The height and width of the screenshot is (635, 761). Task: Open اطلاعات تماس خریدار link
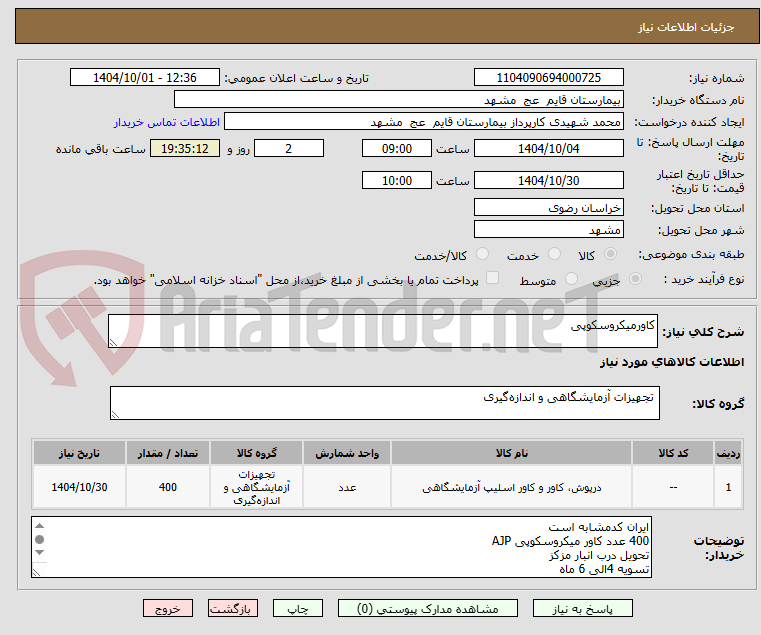click(x=167, y=122)
